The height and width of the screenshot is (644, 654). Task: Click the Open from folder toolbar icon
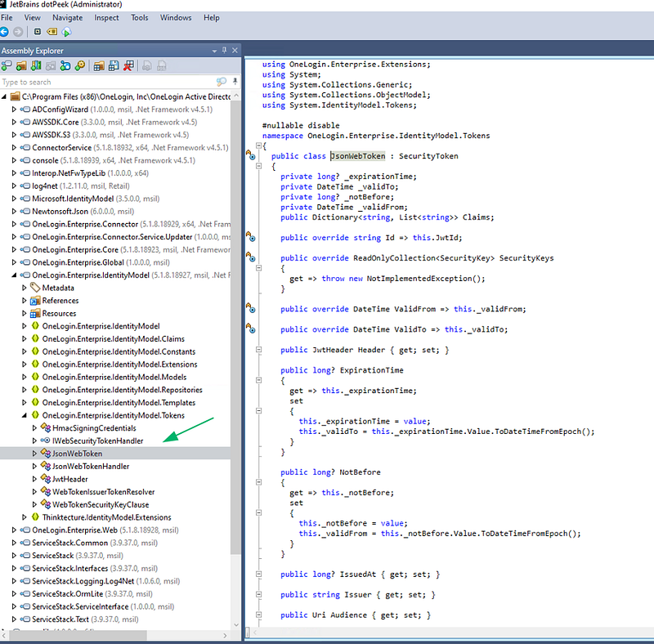point(20,65)
